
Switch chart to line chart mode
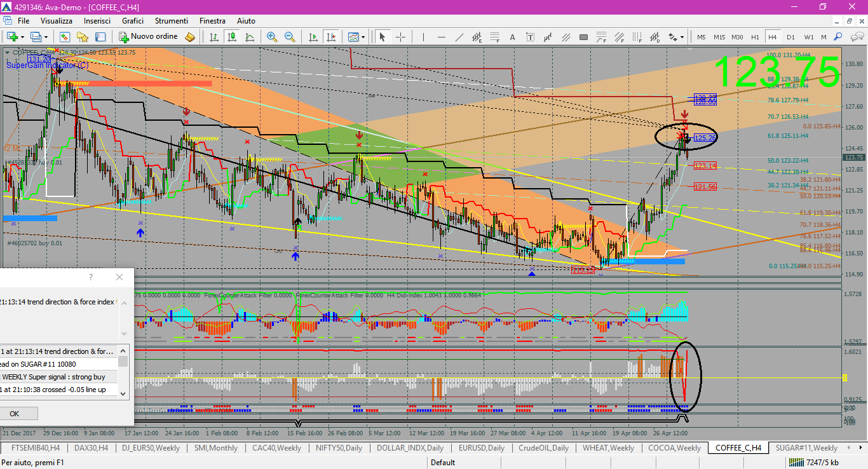coord(250,37)
